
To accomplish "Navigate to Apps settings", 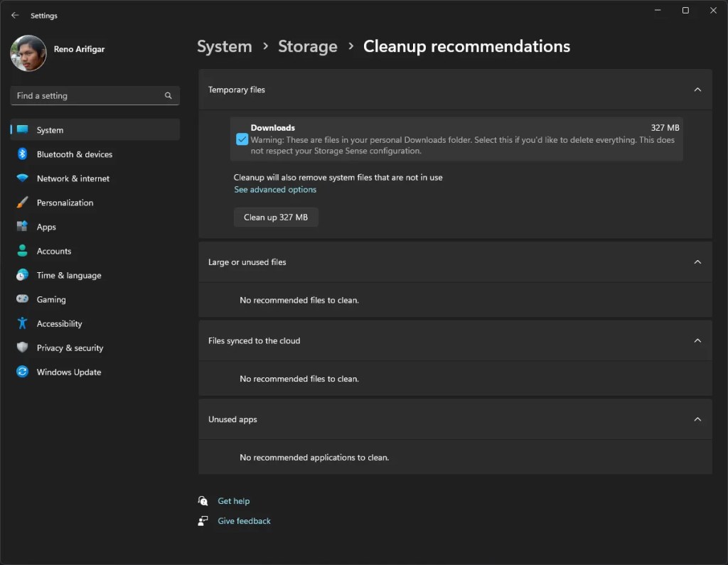I will point(47,227).
